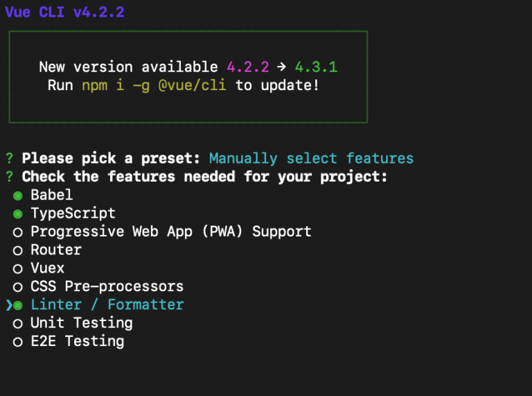532x396 pixels.
Task: Check the Unit Testing circle
Action: coord(17,324)
